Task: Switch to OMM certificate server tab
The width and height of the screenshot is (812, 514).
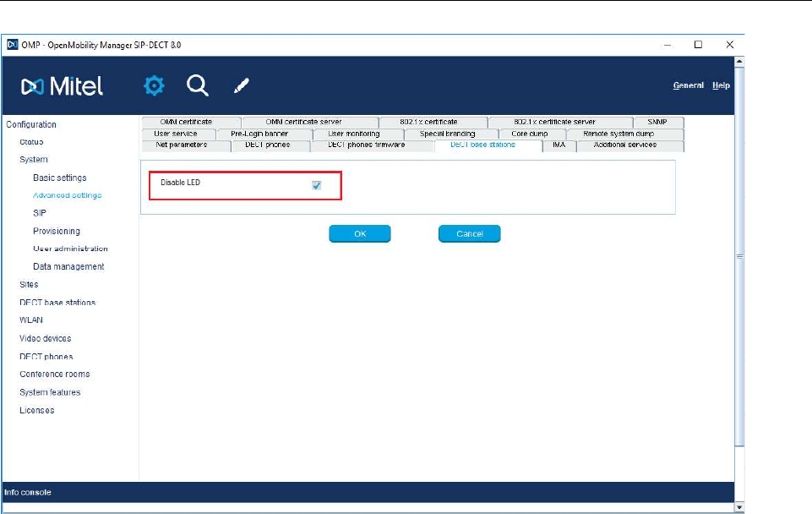Action: click(304, 123)
